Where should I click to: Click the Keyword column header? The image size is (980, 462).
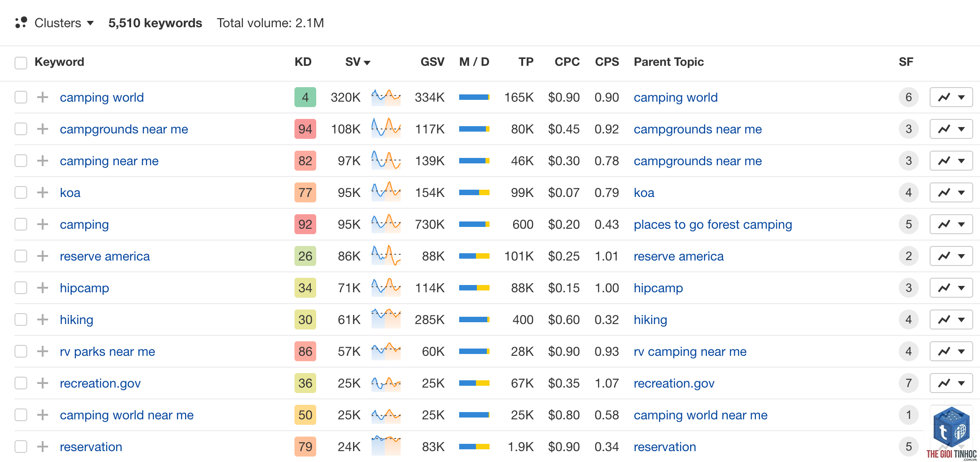tap(59, 62)
